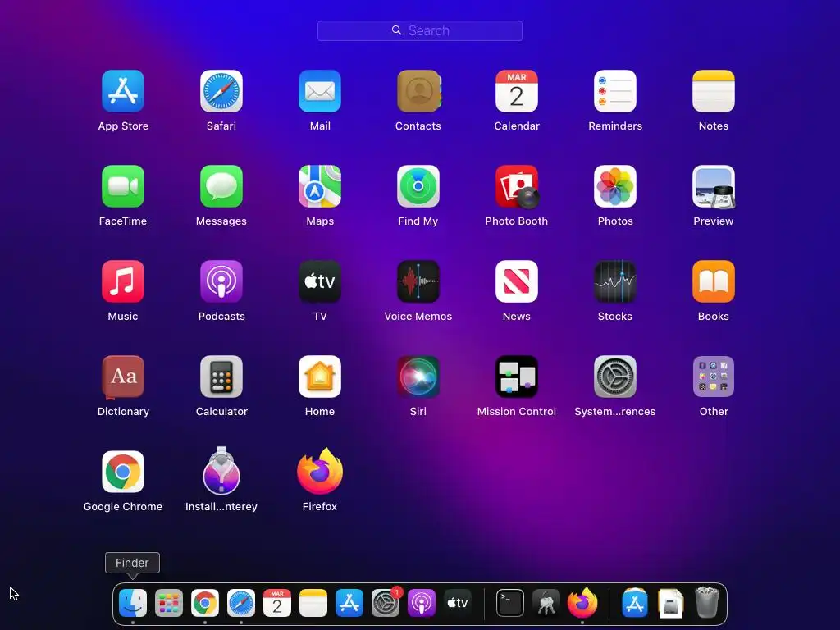Open Chrome from the Dock
Viewport: 840px width, 630px height.
tap(204, 603)
